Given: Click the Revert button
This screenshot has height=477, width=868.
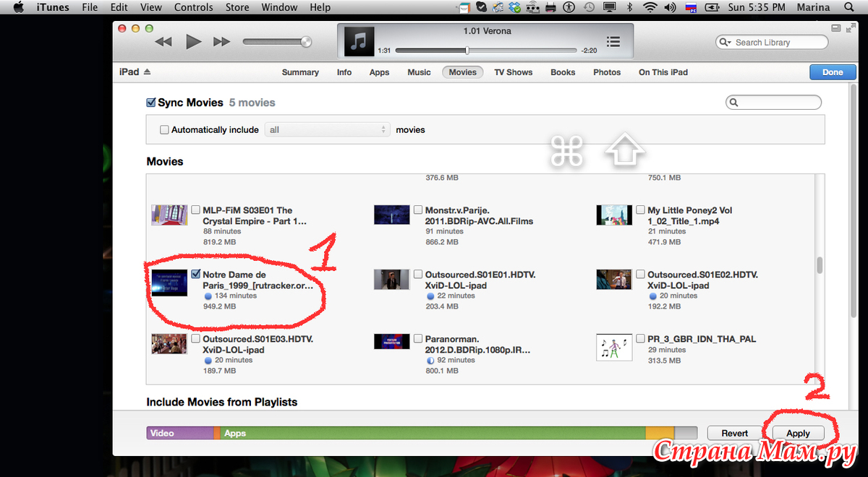Looking at the screenshot, I should pos(734,433).
